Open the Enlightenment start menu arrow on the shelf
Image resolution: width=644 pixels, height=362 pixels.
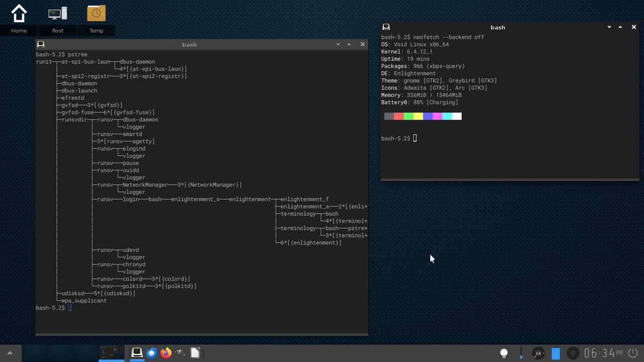click(10, 353)
